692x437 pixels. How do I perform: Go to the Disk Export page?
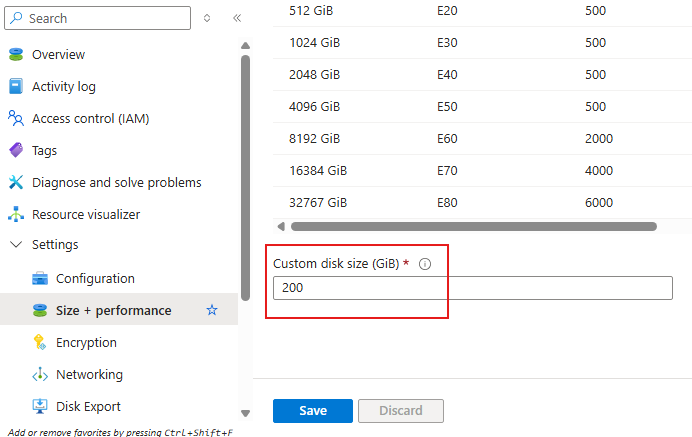pyautogui.click(x=88, y=406)
